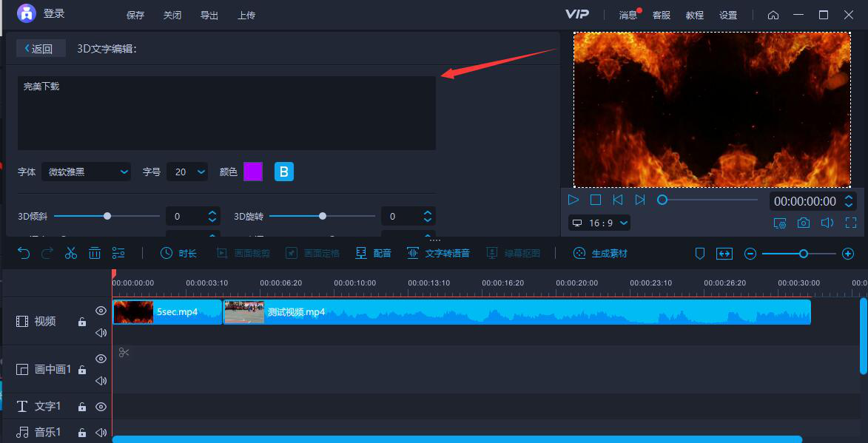
Task: Click the marker icon above timeline
Action: click(x=699, y=254)
